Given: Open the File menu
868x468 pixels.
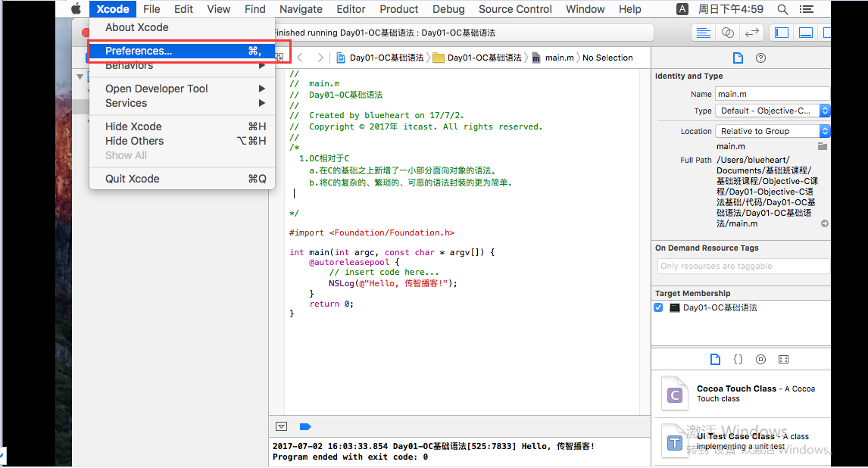Looking at the screenshot, I should 151,9.
